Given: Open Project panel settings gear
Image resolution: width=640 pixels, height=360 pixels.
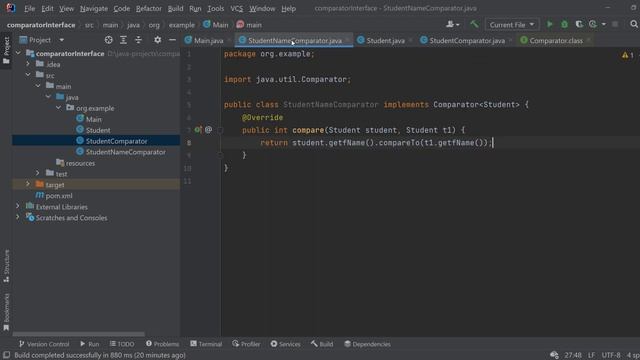Looking at the screenshot, I should (157, 40).
